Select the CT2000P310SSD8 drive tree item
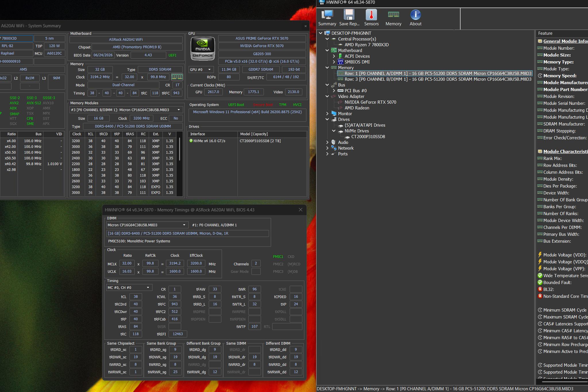The width and height of the screenshot is (588, 392). click(368, 137)
